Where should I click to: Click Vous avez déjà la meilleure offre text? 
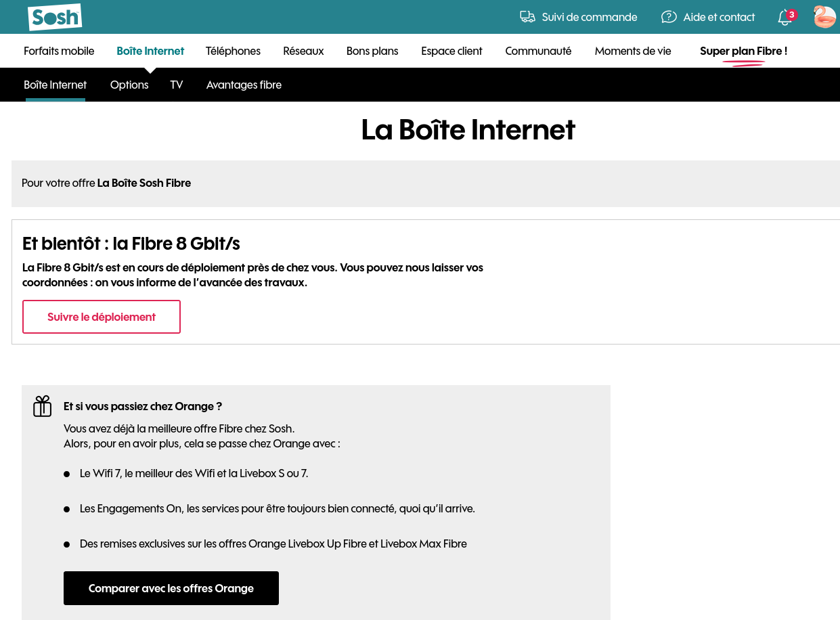click(x=179, y=428)
